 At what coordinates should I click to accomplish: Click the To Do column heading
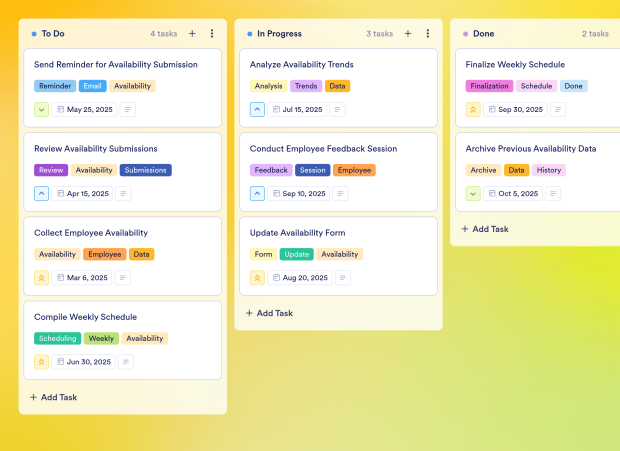point(53,34)
